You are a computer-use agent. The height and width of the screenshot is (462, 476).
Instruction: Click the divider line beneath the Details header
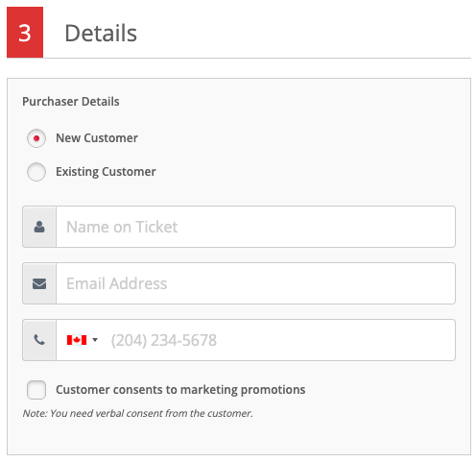point(257,58)
